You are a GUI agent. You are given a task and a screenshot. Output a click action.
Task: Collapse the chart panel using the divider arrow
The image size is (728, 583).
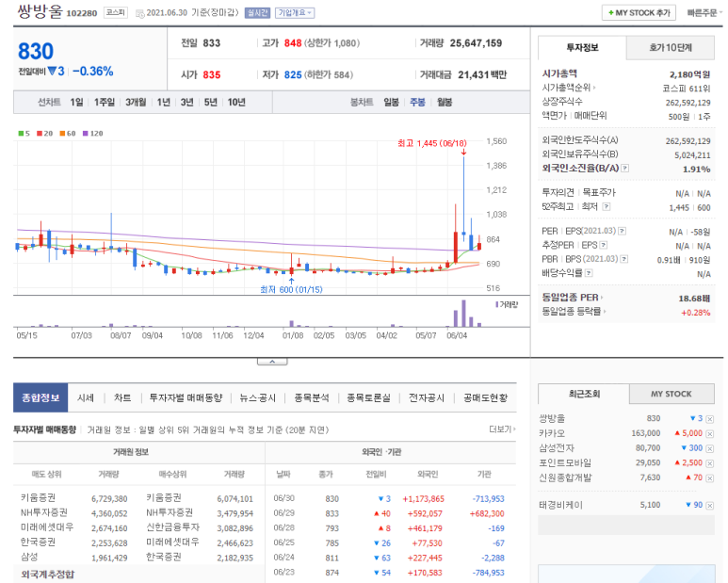[271, 361]
